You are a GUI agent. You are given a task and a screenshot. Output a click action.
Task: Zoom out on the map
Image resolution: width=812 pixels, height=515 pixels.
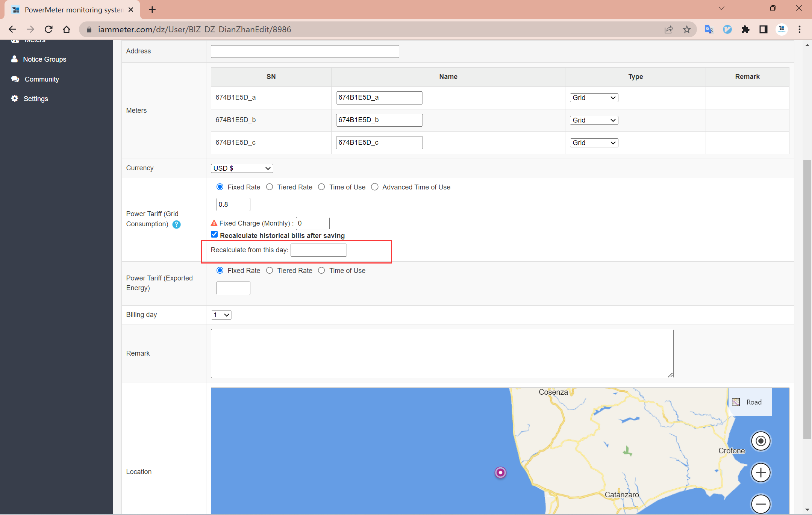pyautogui.click(x=760, y=504)
